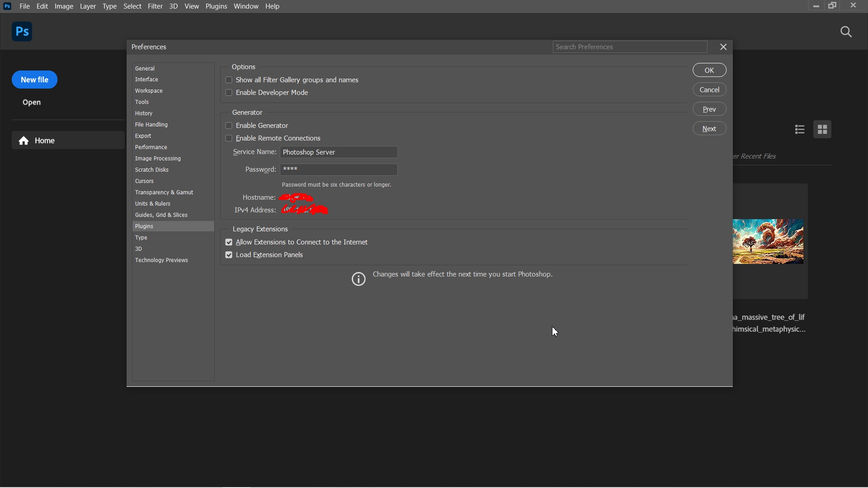The height and width of the screenshot is (488, 868).
Task: Click the small Ps title bar icon
Action: [7, 6]
